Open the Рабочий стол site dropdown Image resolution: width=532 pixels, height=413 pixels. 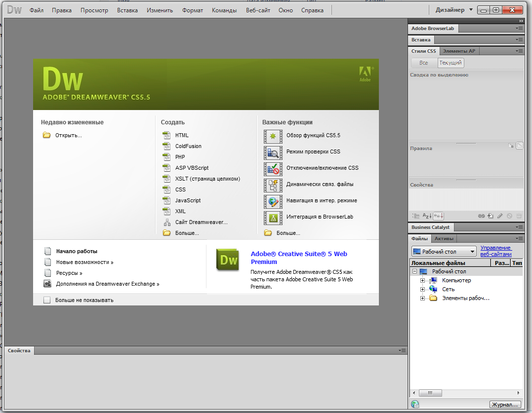point(444,251)
